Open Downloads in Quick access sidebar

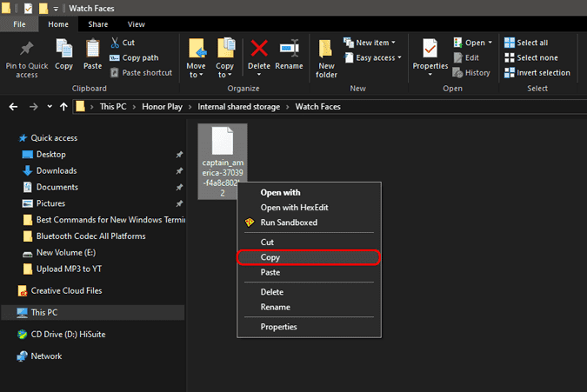(57, 170)
